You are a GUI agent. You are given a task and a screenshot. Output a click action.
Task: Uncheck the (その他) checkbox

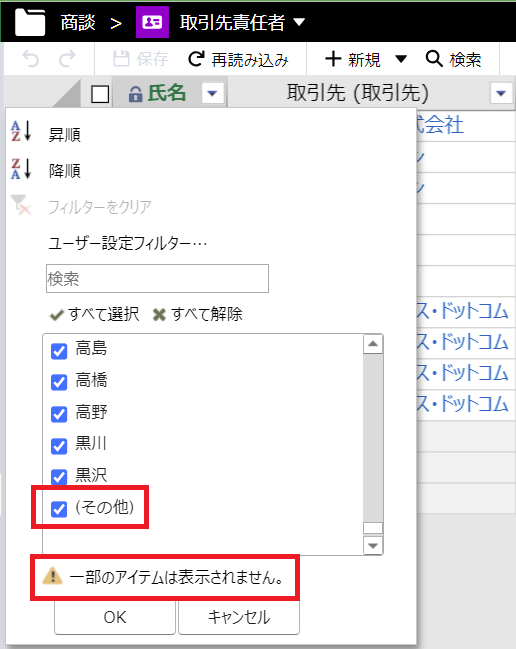coord(59,509)
